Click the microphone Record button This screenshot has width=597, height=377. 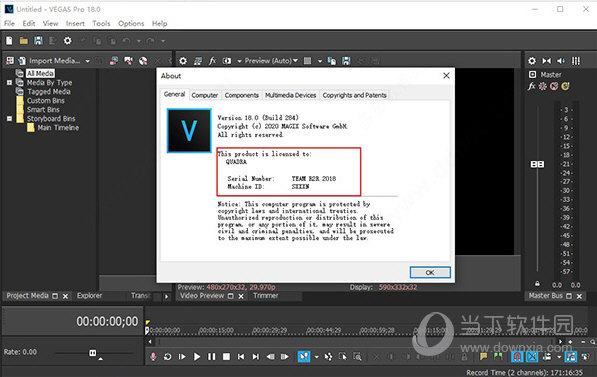[153, 357]
